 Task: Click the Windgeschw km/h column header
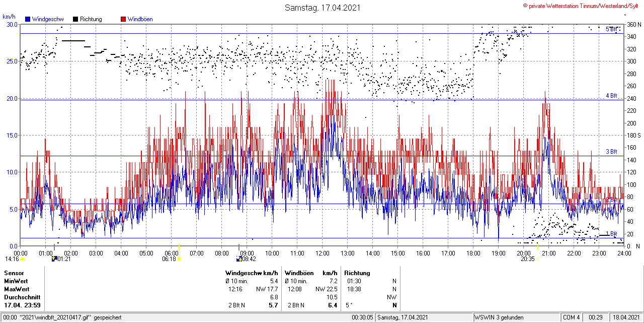[x=252, y=273]
